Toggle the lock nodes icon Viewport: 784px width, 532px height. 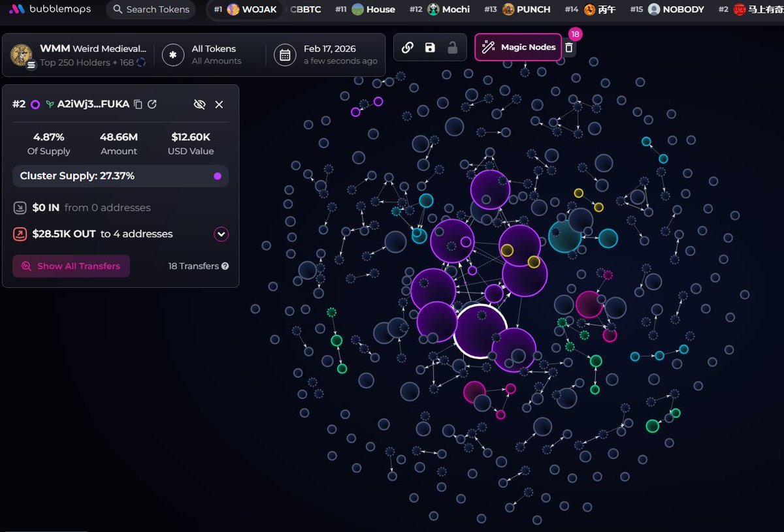pos(452,47)
